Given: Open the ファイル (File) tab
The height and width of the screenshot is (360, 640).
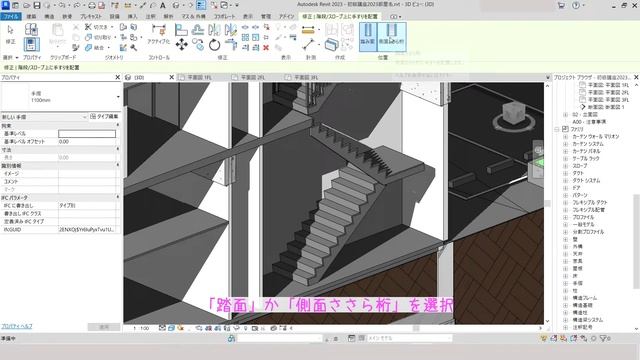Looking at the screenshot, I should coord(11,16).
